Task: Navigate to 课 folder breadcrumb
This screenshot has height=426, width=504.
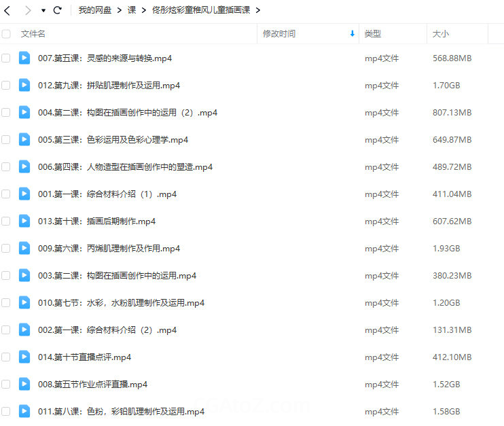Action: [132, 10]
